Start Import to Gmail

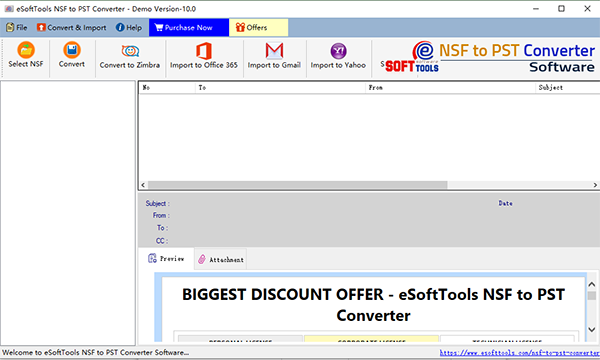[x=274, y=56]
